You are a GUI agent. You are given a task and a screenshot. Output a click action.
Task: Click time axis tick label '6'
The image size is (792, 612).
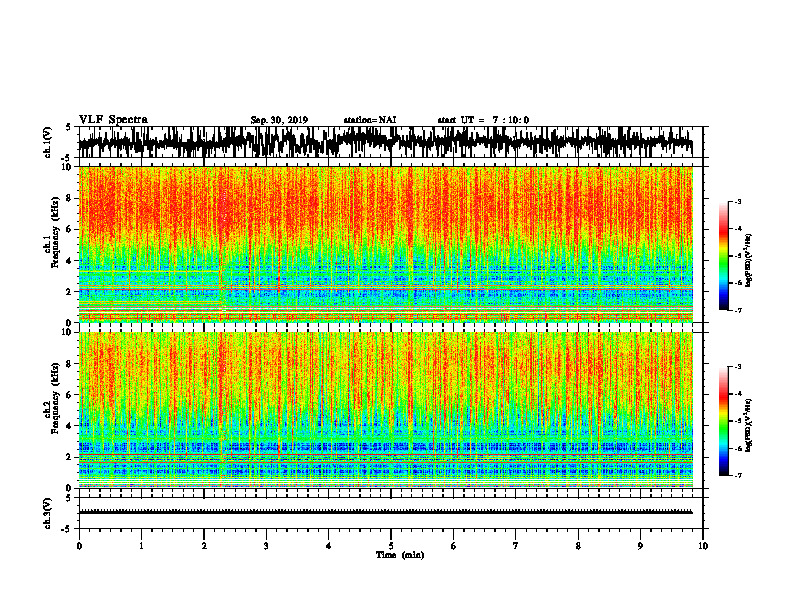[454, 546]
